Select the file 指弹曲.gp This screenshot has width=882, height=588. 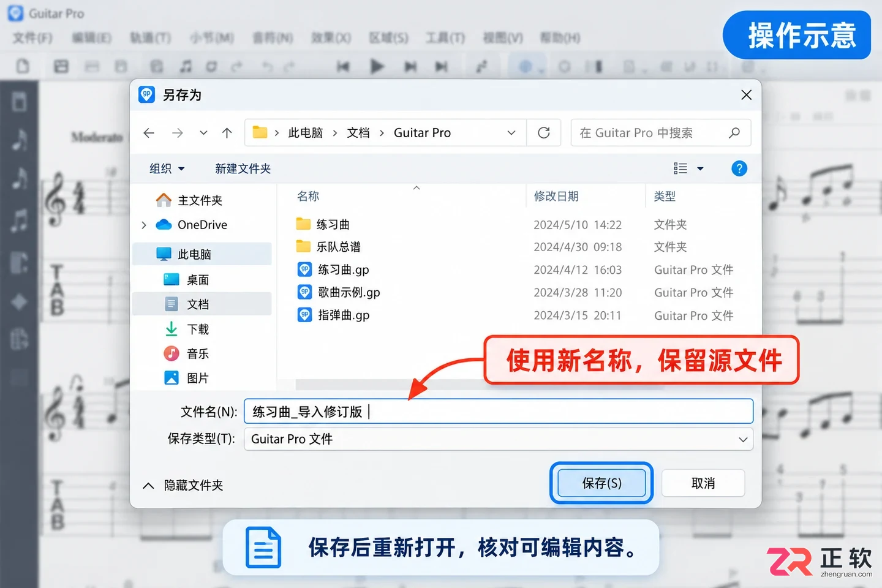tap(333, 315)
